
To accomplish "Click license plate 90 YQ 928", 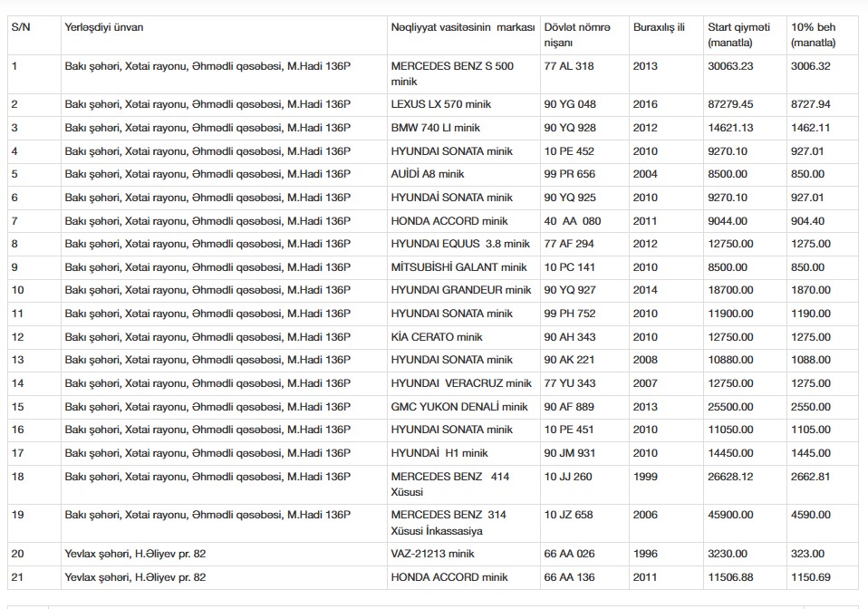I will click(570, 128).
